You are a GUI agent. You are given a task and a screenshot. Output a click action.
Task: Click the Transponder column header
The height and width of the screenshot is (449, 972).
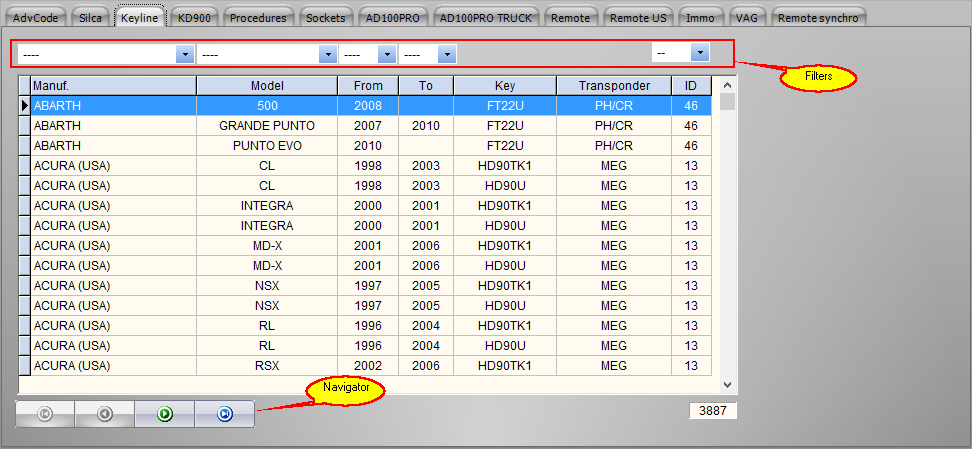tap(614, 86)
